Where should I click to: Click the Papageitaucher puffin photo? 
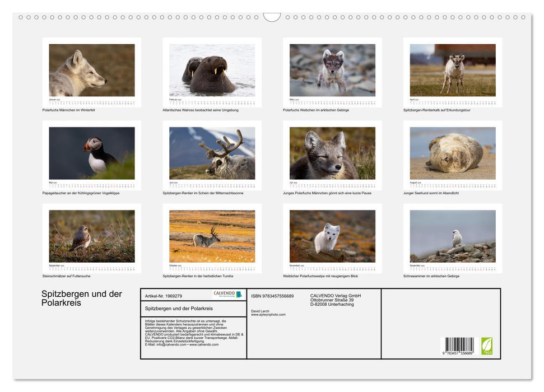[92, 153]
